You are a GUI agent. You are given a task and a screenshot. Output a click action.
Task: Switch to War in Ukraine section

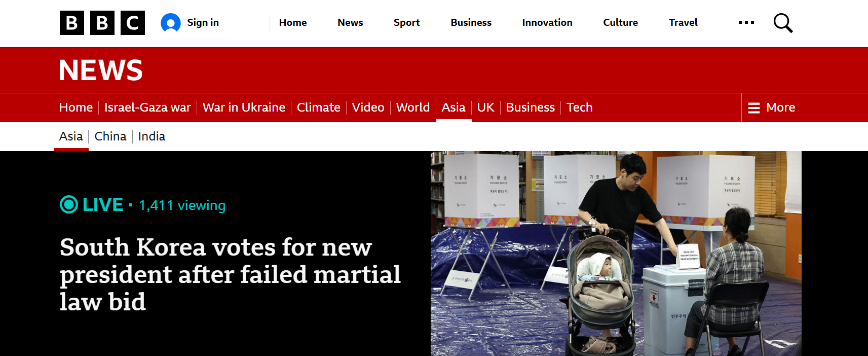pyautogui.click(x=244, y=108)
